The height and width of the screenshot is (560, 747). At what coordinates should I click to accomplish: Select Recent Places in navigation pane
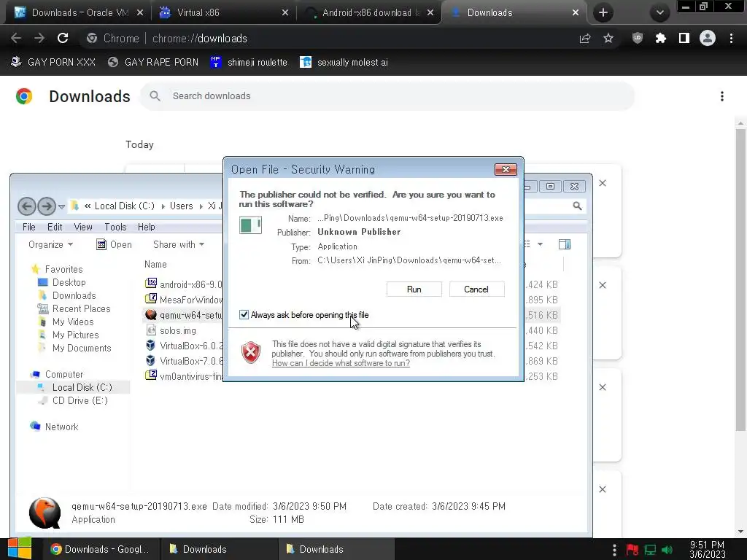(x=74, y=308)
